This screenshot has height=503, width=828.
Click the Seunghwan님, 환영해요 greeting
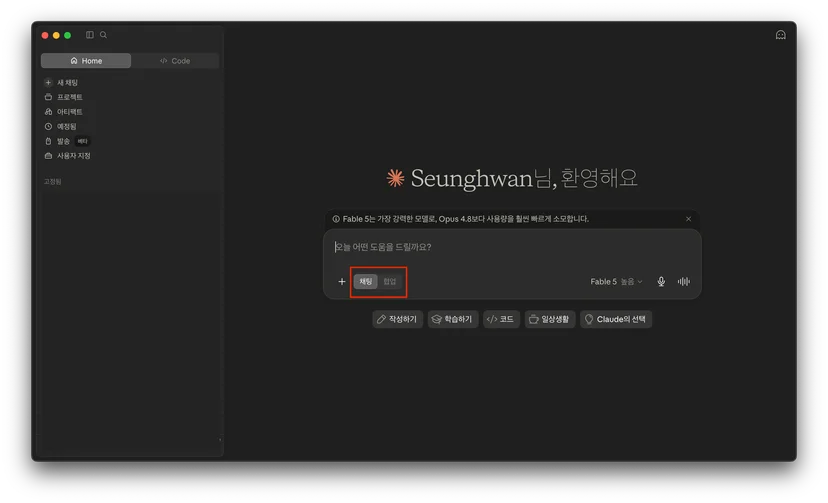click(524, 178)
